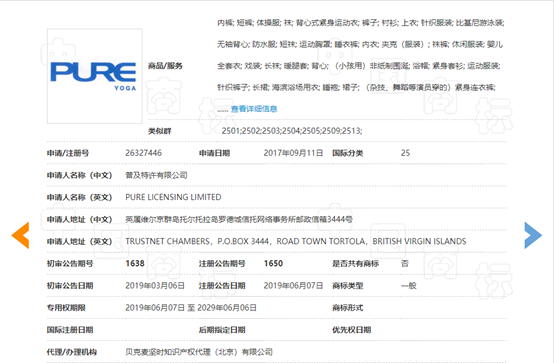Select preliminary announcement issue 1638
Viewport: 554px width, 363px height.
[x=135, y=263]
